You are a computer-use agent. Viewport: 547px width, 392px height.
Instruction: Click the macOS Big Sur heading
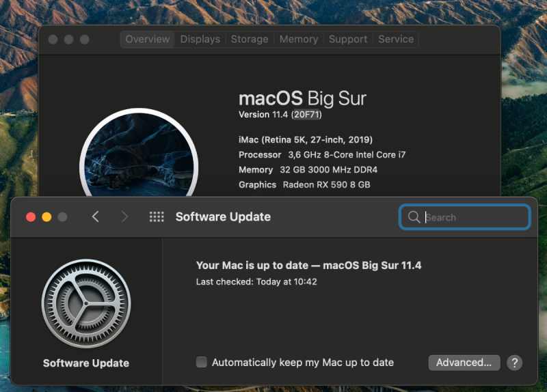coord(302,98)
